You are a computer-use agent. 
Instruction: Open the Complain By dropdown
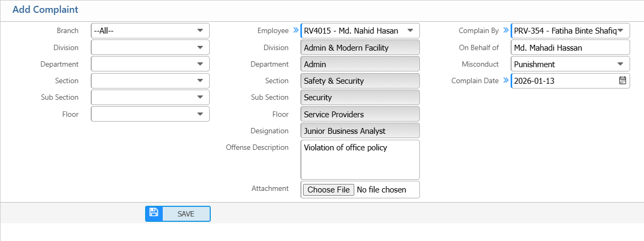tap(570, 31)
